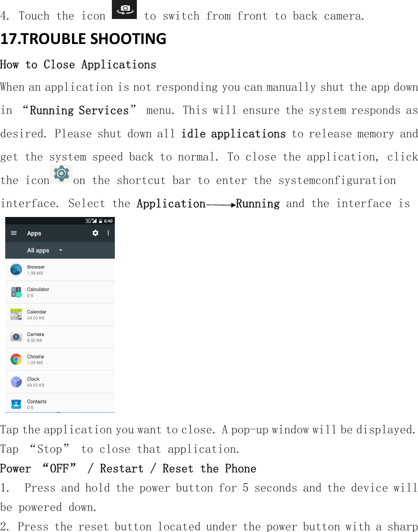
Task: Select the Calendar app icon
Action: click(16, 314)
